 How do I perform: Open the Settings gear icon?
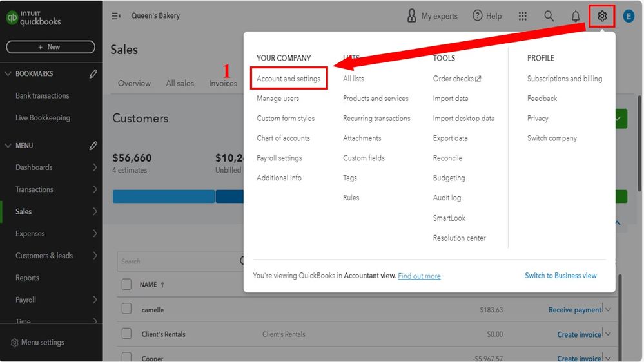tap(601, 16)
